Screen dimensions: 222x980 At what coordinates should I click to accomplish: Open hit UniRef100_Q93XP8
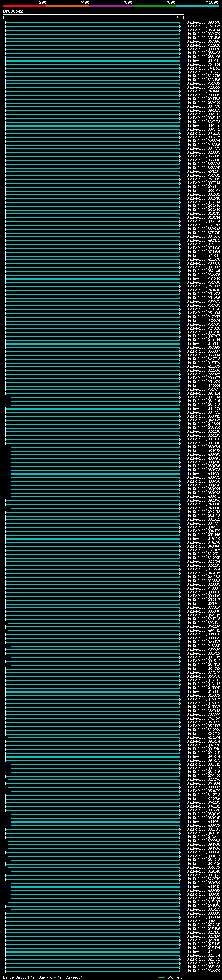pyautogui.click(x=203, y=23)
